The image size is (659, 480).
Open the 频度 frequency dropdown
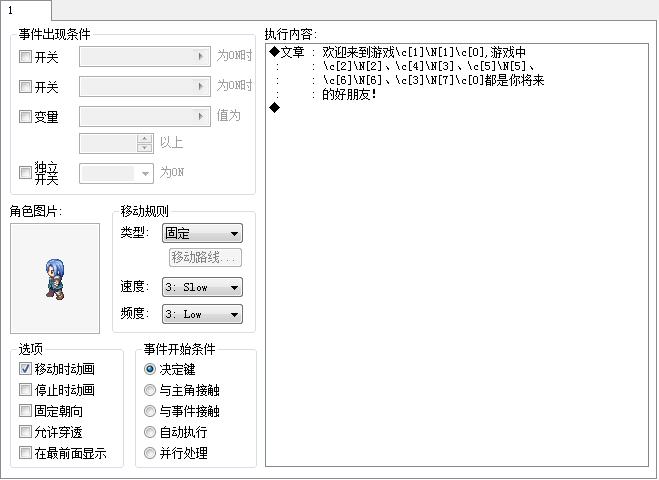pos(202,314)
